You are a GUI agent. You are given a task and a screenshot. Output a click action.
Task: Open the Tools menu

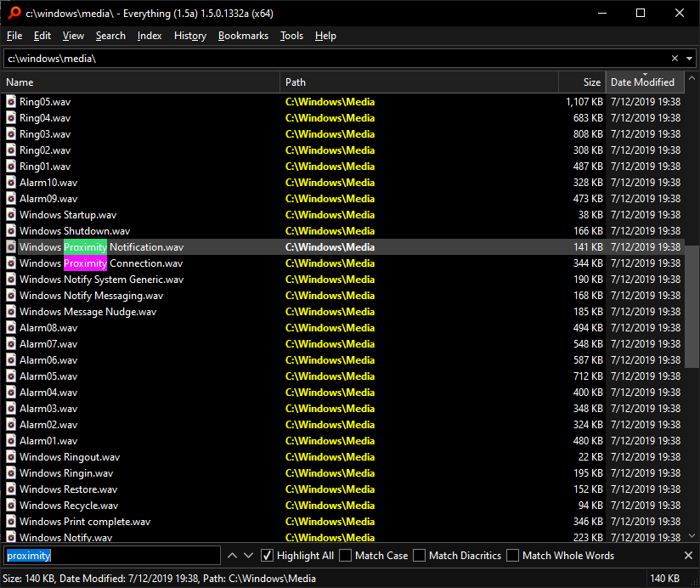(291, 36)
